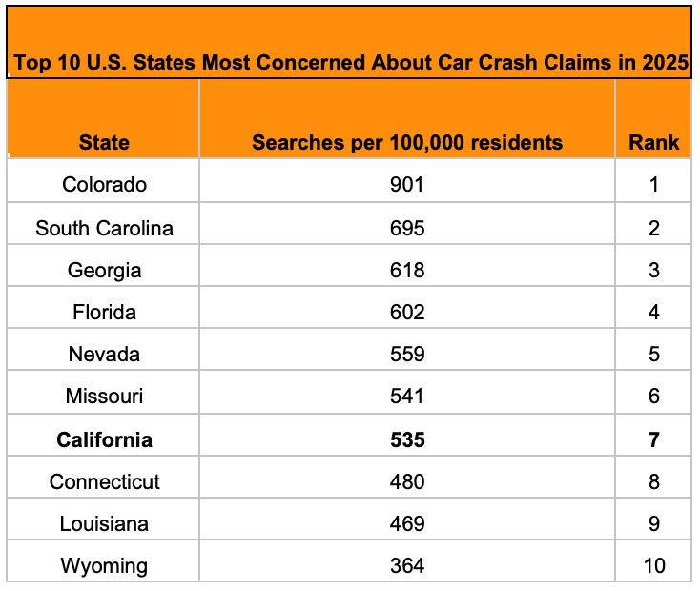Click the Colorado state cell

pos(104,184)
